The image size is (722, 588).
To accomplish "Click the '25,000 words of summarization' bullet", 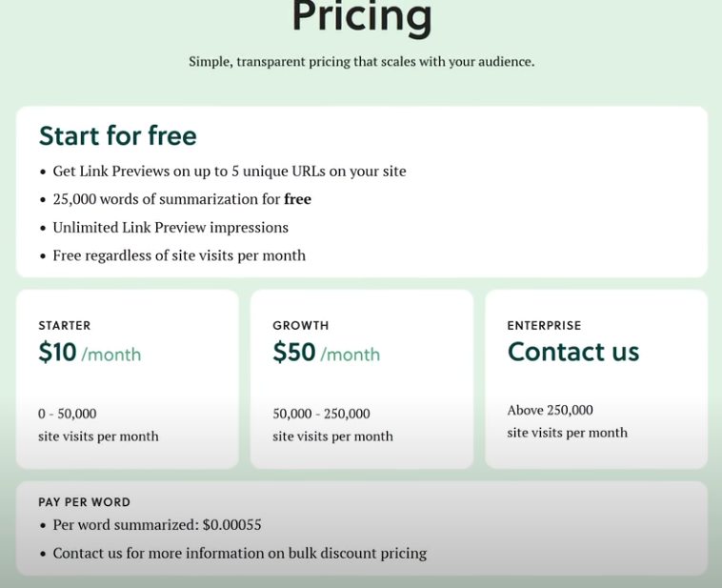I will [x=181, y=199].
